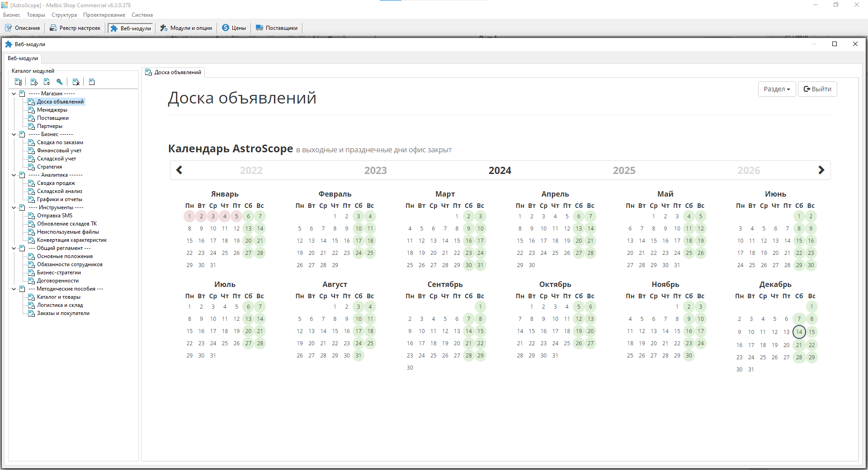Switch calendar to year 2023
This screenshot has width=868, height=470.
[x=376, y=170]
